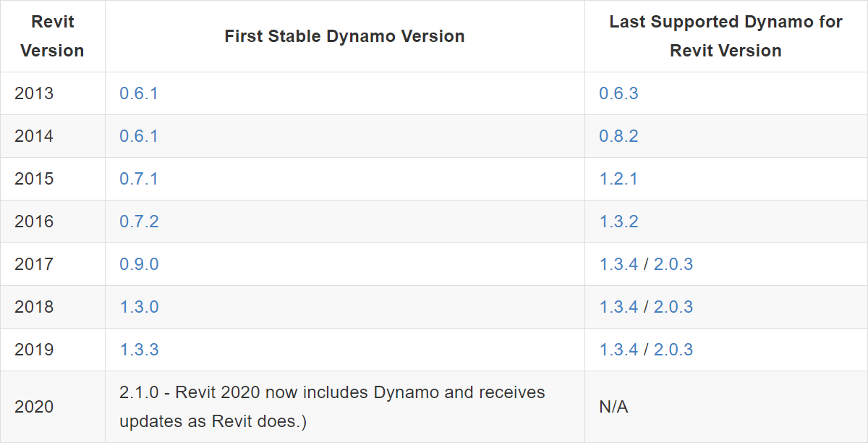
Task: Click the 1.3.3 Dynamo version link
Action: click(139, 350)
